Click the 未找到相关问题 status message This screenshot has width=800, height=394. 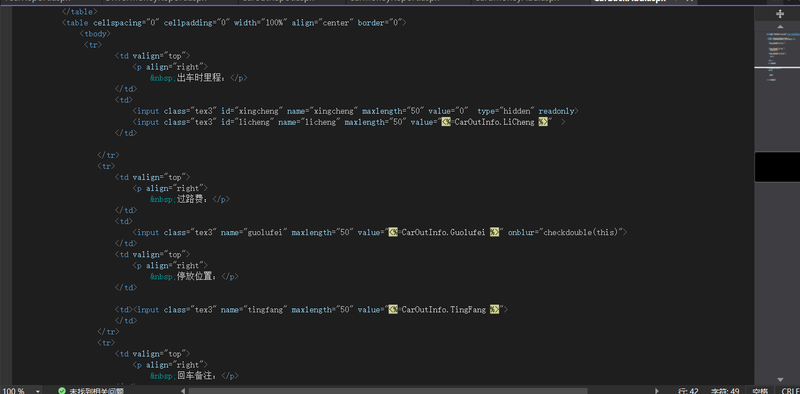coord(96,391)
